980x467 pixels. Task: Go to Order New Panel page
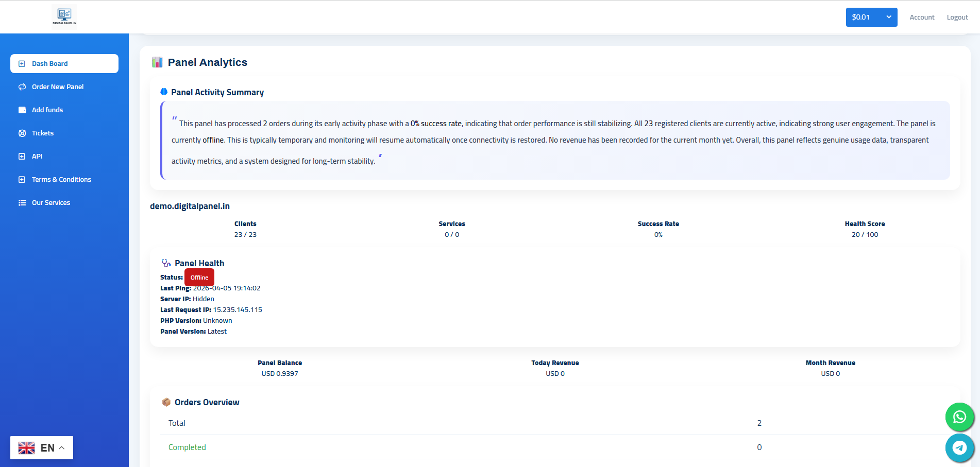point(58,87)
